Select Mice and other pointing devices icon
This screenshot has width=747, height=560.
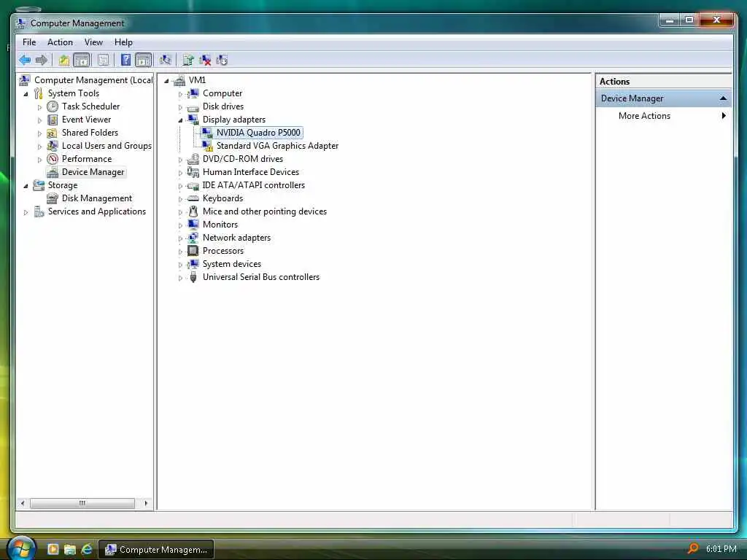click(x=193, y=211)
